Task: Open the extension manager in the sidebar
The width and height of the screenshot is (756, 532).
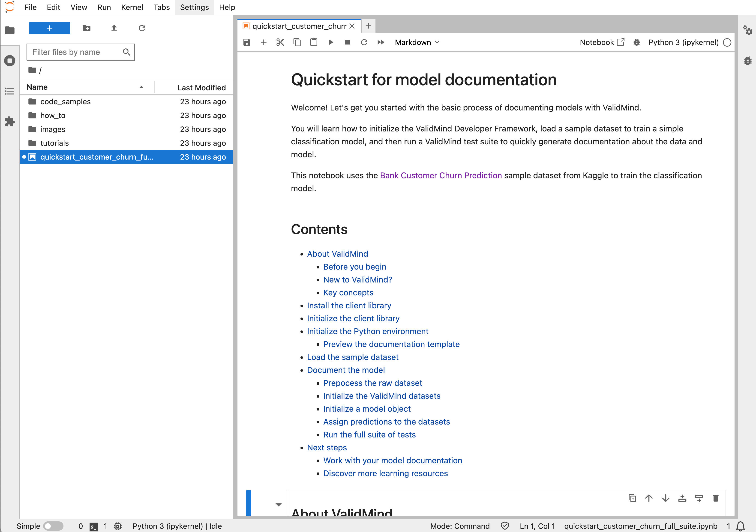Action: tap(9, 122)
